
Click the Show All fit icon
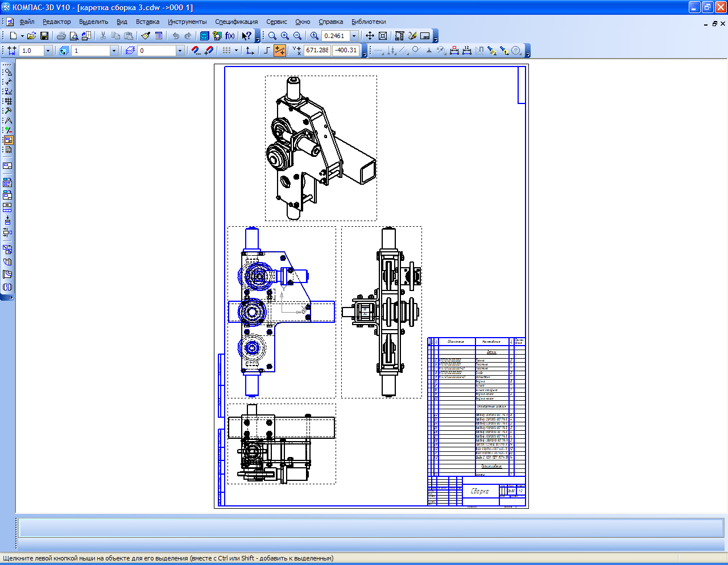click(x=383, y=36)
